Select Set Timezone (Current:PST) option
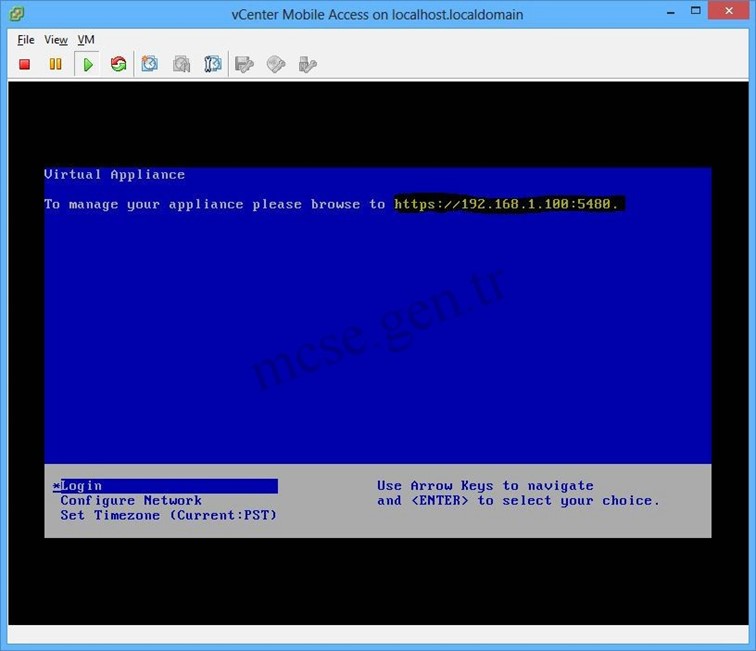 [169, 515]
